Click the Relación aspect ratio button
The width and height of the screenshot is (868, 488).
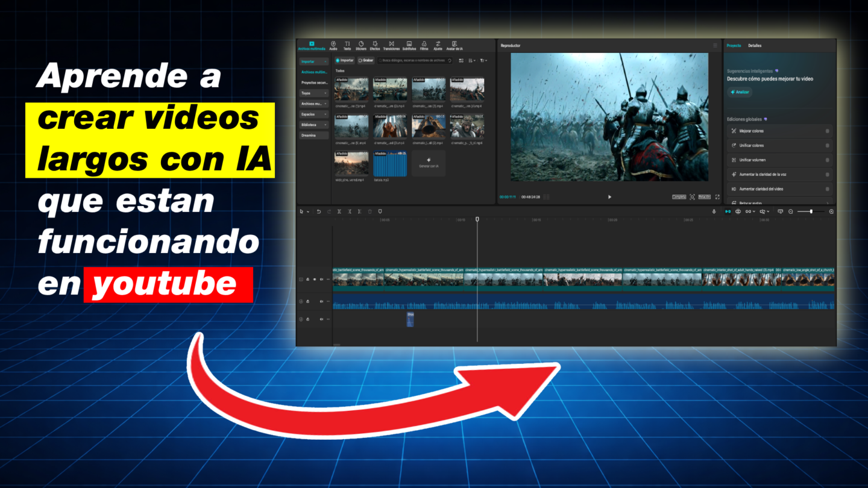705,197
